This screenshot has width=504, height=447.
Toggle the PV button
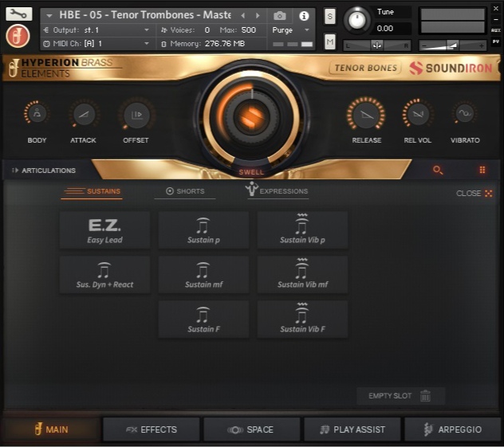click(x=495, y=41)
